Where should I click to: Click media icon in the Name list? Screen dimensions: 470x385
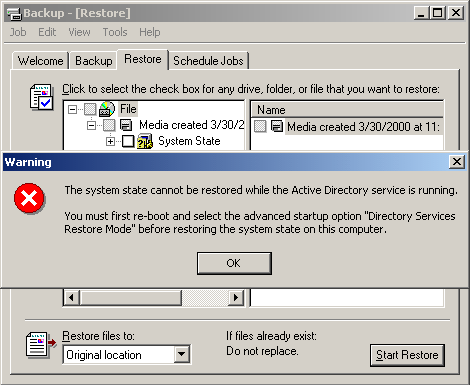tap(277, 126)
